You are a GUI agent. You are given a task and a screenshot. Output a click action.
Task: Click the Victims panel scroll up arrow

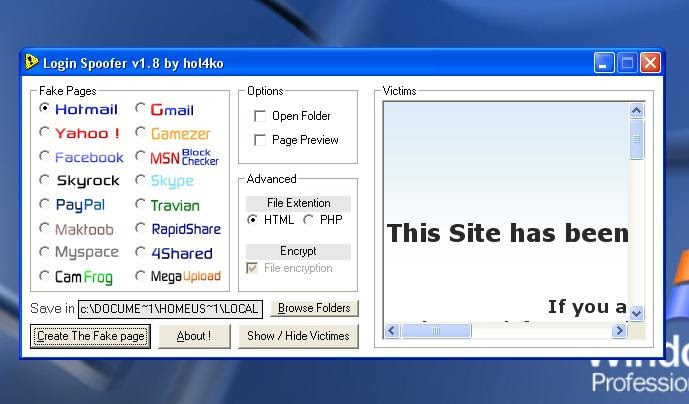click(636, 111)
